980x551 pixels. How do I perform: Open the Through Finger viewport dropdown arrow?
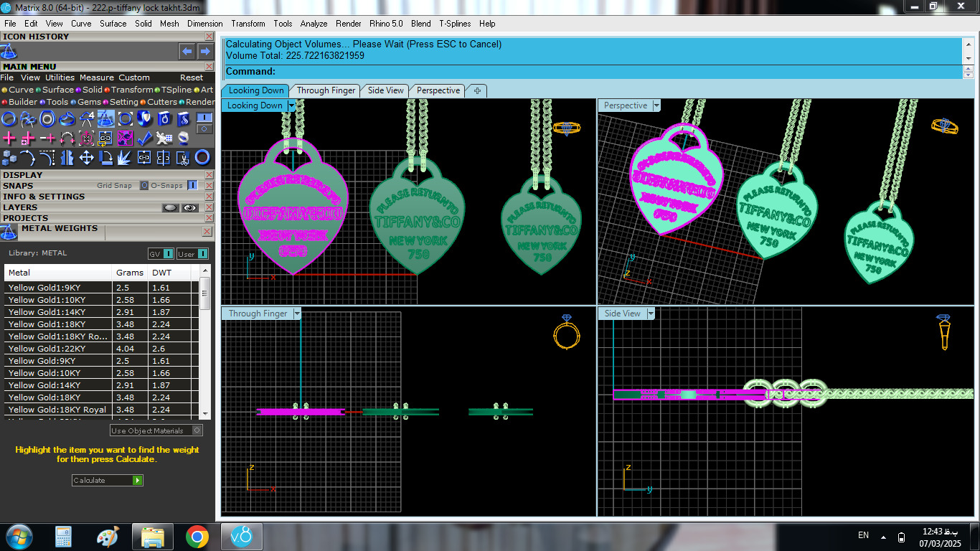coord(296,314)
